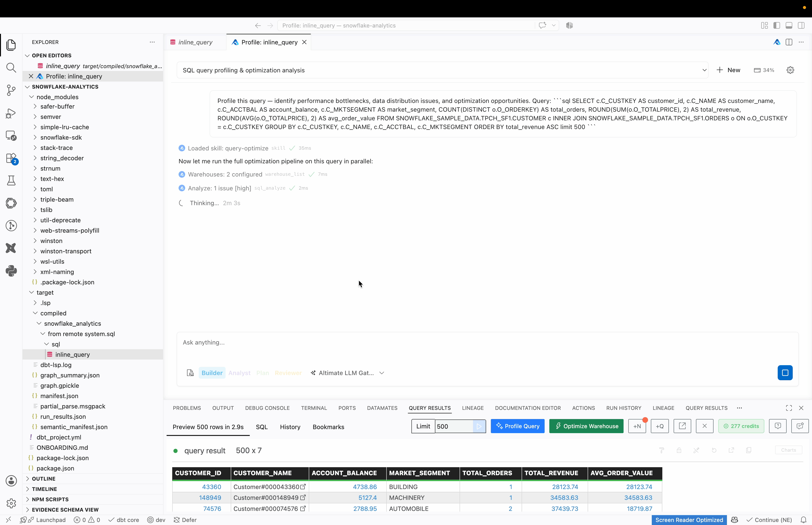Click the split editor right icon
Screen dimensions: 812x525
click(789, 42)
